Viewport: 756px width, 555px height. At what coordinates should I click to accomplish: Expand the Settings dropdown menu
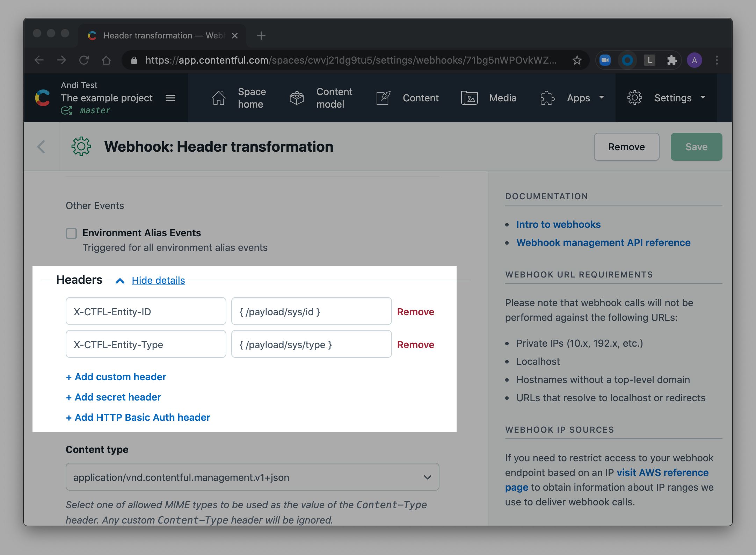[x=673, y=98]
